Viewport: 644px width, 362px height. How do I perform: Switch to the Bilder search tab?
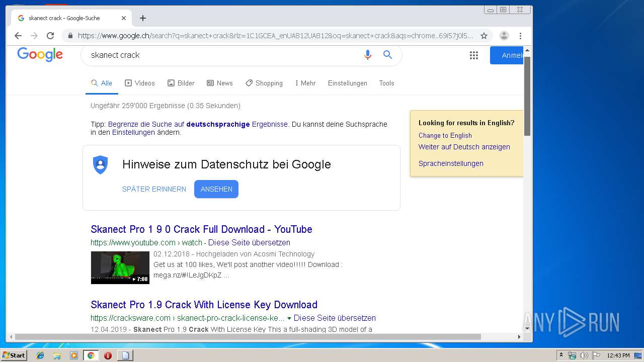coord(181,83)
